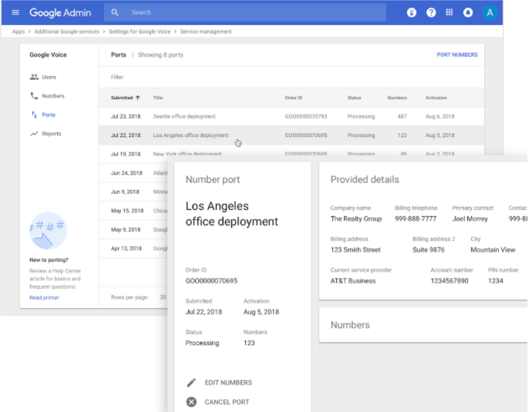
Task: Click Aug 6, 2018 activation cell
Action: (x=440, y=116)
